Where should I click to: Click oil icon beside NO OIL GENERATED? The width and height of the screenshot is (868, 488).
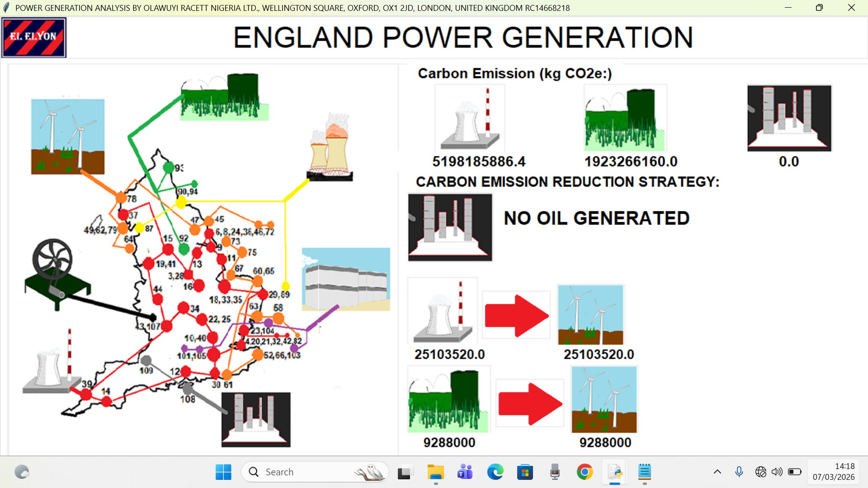[450, 227]
